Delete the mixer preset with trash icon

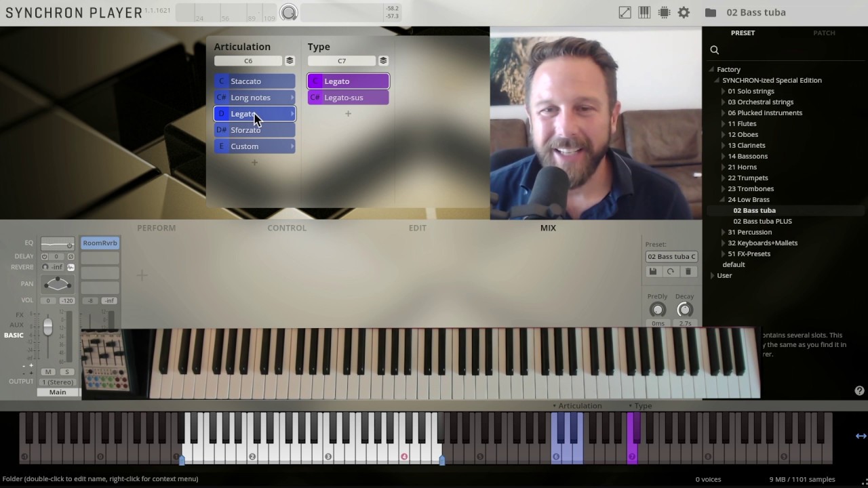pyautogui.click(x=688, y=272)
